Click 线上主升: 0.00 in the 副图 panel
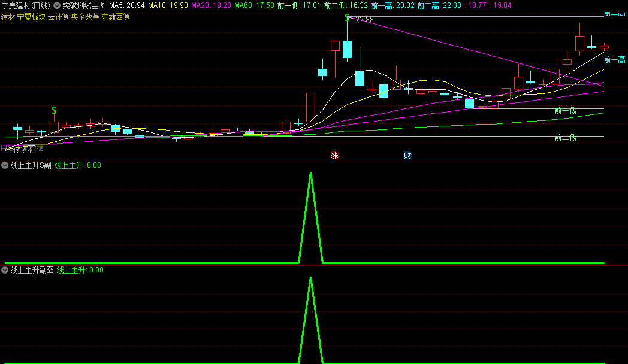 (80, 270)
